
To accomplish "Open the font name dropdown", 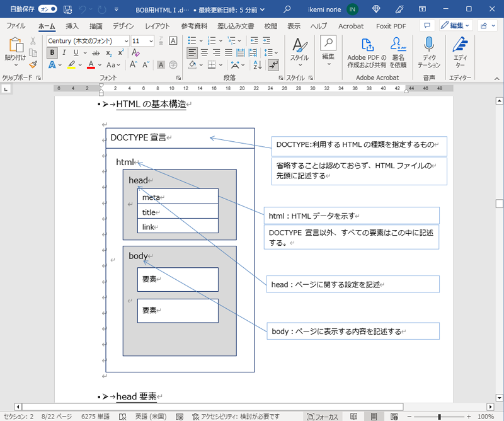I will pyautogui.click(x=127, y=41).
